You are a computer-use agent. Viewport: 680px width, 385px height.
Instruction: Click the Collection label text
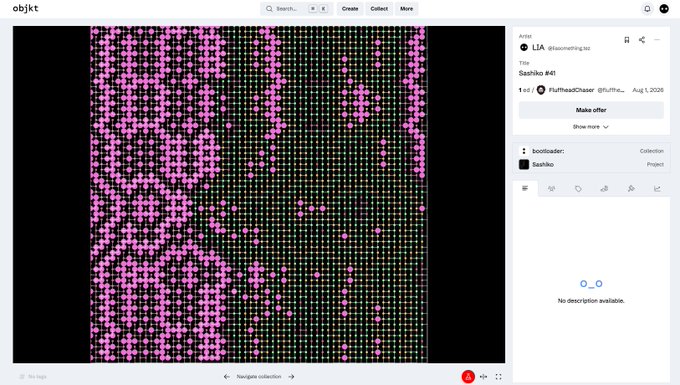click(x=652, y=151)
